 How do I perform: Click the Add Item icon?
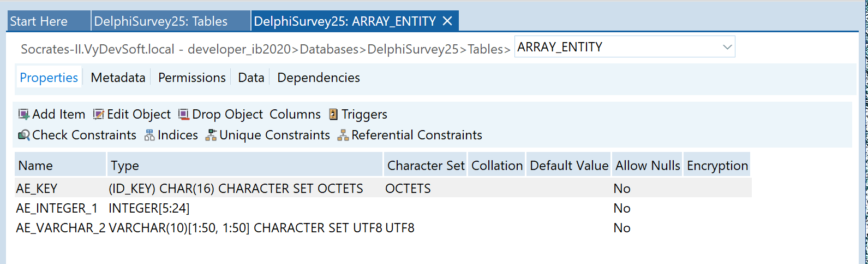coord(24,114)
